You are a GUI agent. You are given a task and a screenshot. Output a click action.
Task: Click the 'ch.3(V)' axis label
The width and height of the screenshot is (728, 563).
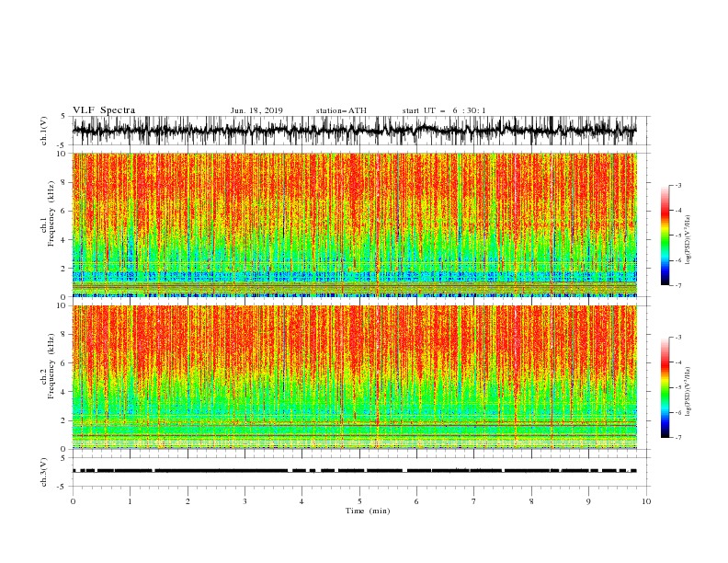pos(44,472)
